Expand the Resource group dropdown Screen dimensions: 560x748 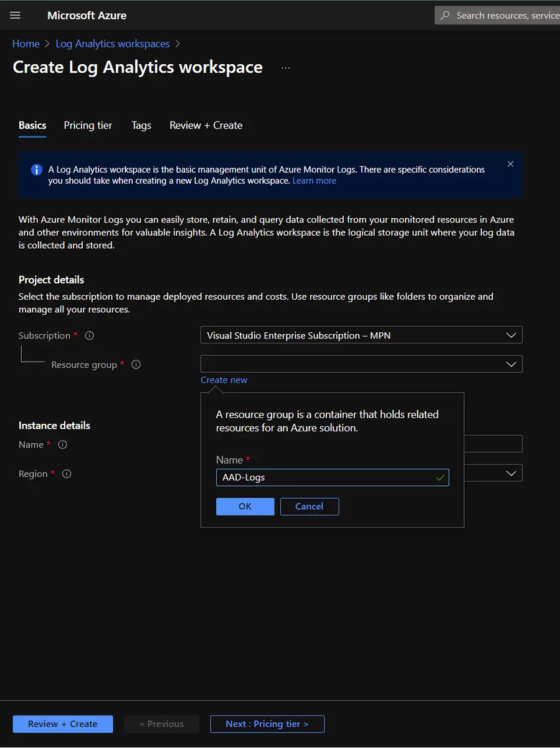(511, 364)
